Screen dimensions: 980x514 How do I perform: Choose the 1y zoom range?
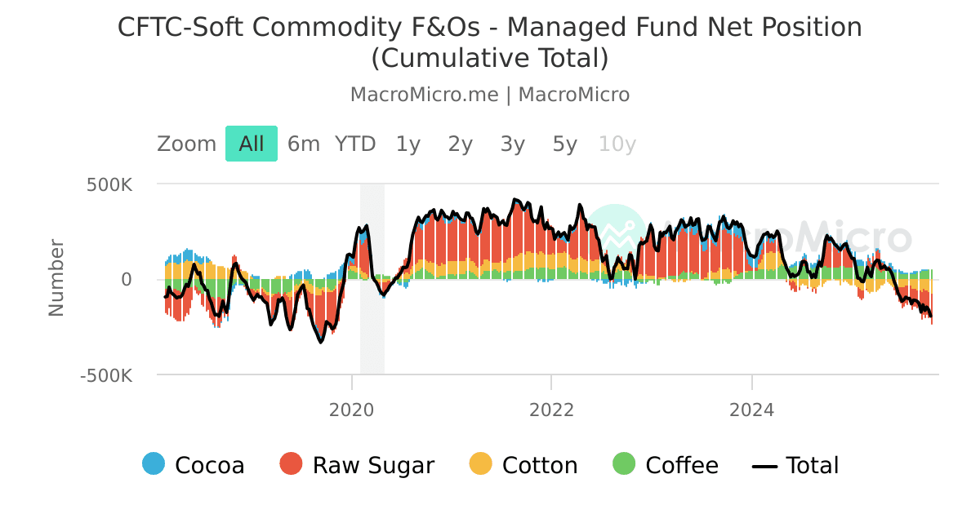[408, 144]
